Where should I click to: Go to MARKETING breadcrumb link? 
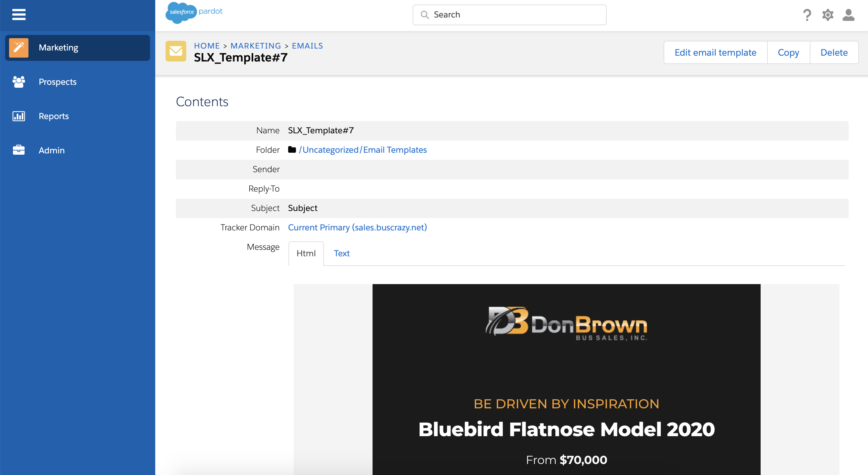[255, 46]
